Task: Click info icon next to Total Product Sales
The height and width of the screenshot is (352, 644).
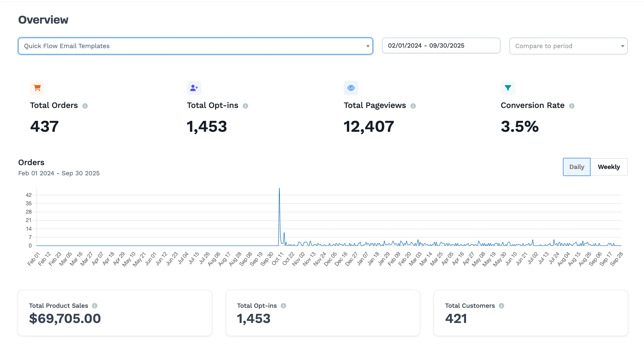Action: click(94, 306)
